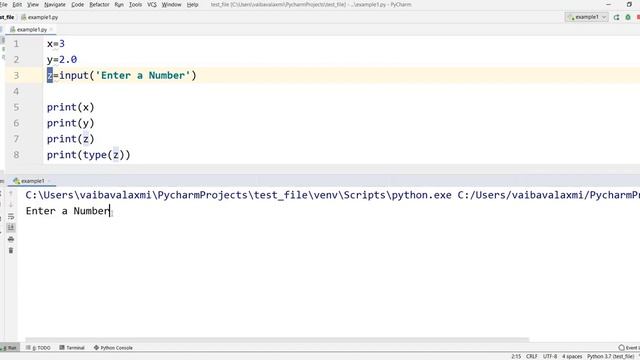The height and width of the screenshot is (360, 640).
Task: Open the View menu
Action: click(x=33, y=4)
